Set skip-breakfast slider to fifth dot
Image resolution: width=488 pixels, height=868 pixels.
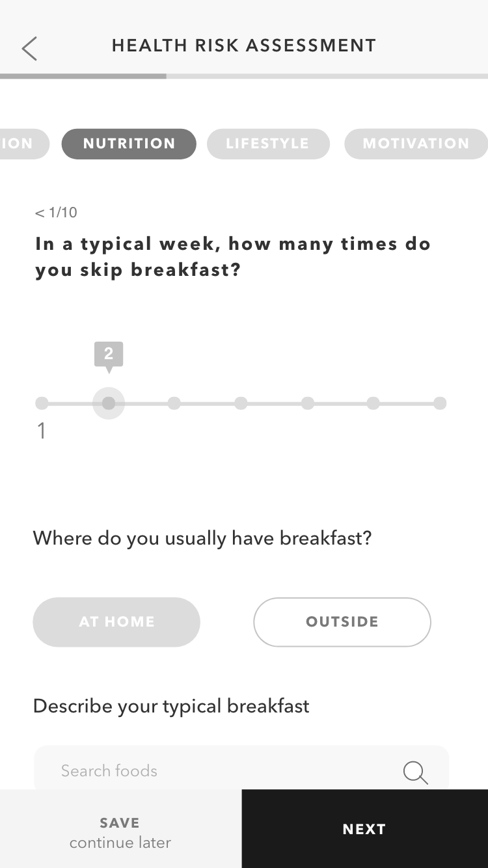[x=308, y=403]
